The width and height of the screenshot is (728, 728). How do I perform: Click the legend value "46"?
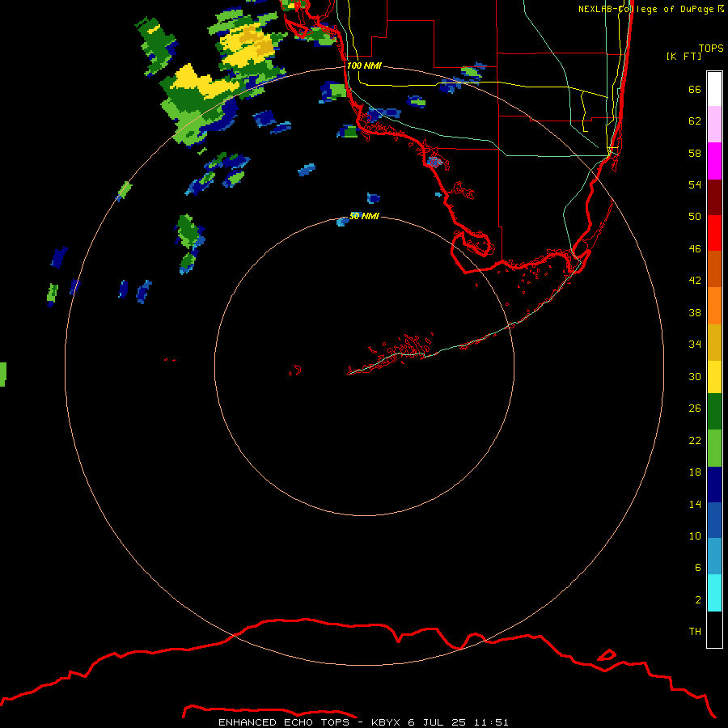click(695, 248)
